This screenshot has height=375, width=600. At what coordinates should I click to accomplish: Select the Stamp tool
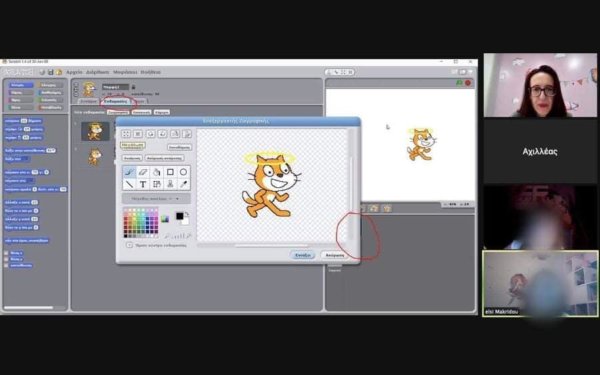point(170,184)
